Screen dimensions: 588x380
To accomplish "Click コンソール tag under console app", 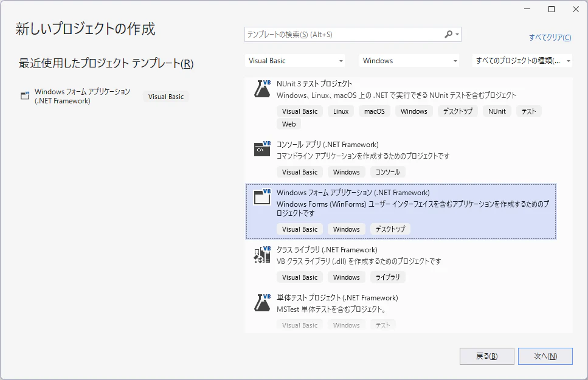I will pos(388,172).
